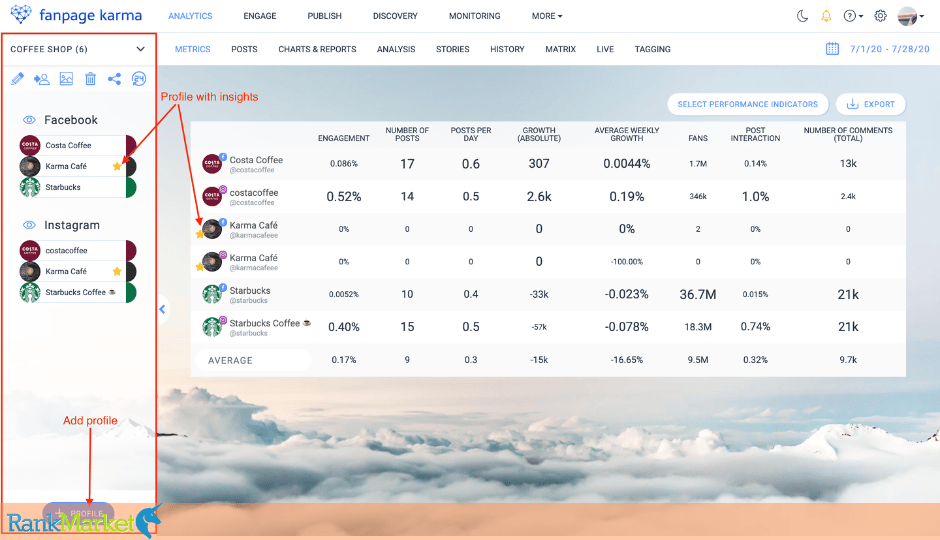Sort by NUMBER OF COMMENTS (TOTAL) header
The width and height of the screenshot is (940, 540).
848,134
